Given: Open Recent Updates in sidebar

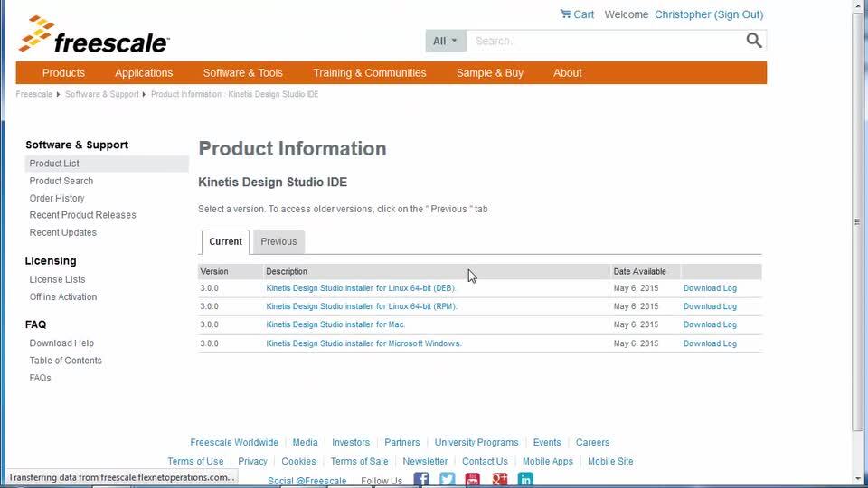Looking at the screenshot, I should tap(63, 232).
